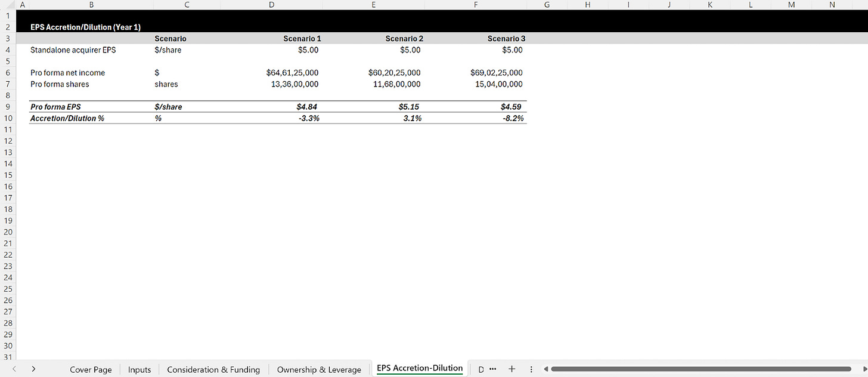Select column G header
The height and width of the screenshot is (377, 868).
pyautogui.click(x=547, y=5)
